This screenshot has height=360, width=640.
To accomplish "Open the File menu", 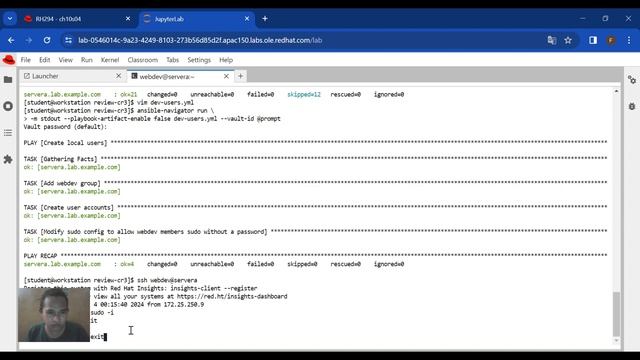I will [x=26, y=60].
